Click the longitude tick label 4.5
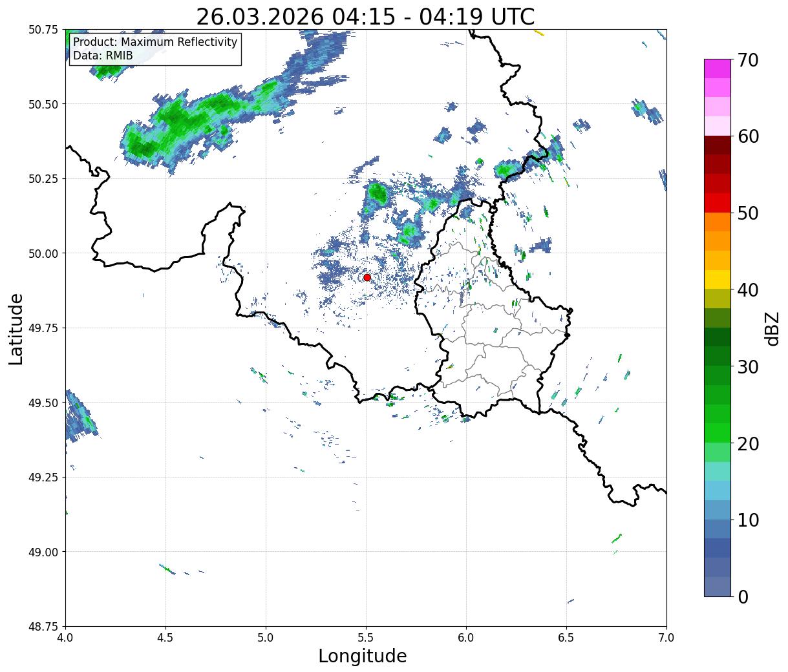 pos(165,637)
